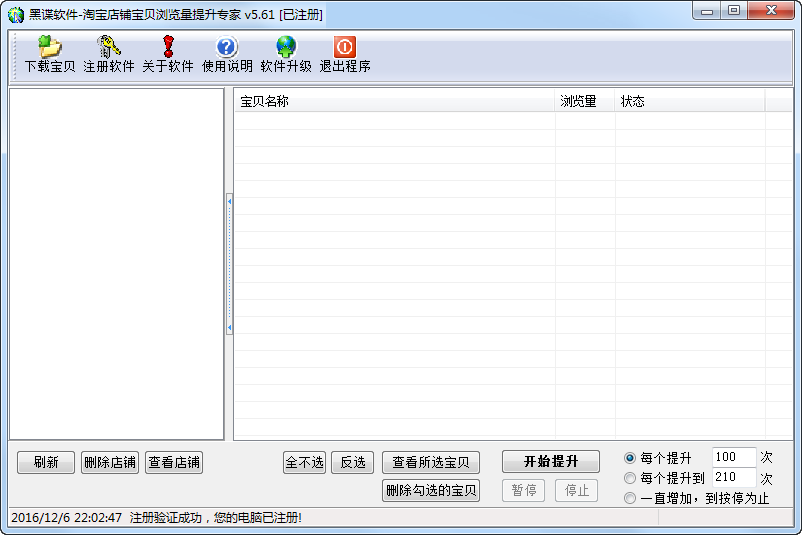
Task: Click the 关于软件 about icon
Action: pos(167,47)
